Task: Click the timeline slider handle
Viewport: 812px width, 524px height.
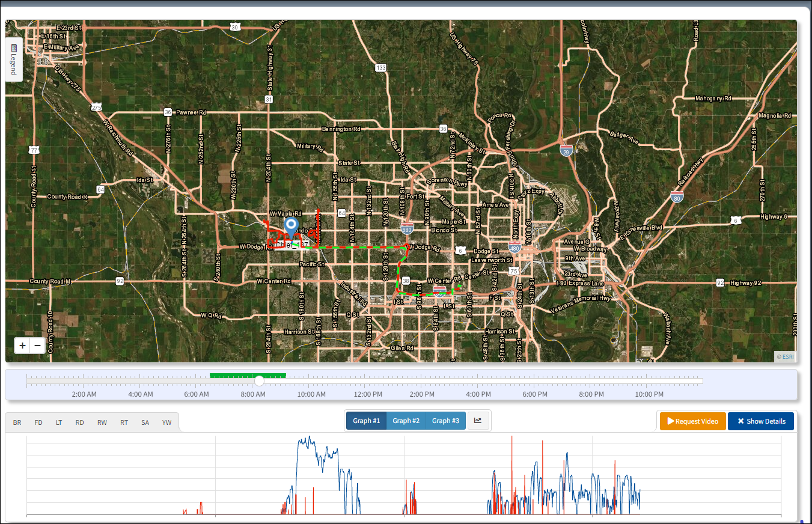Action: [259, 380]
